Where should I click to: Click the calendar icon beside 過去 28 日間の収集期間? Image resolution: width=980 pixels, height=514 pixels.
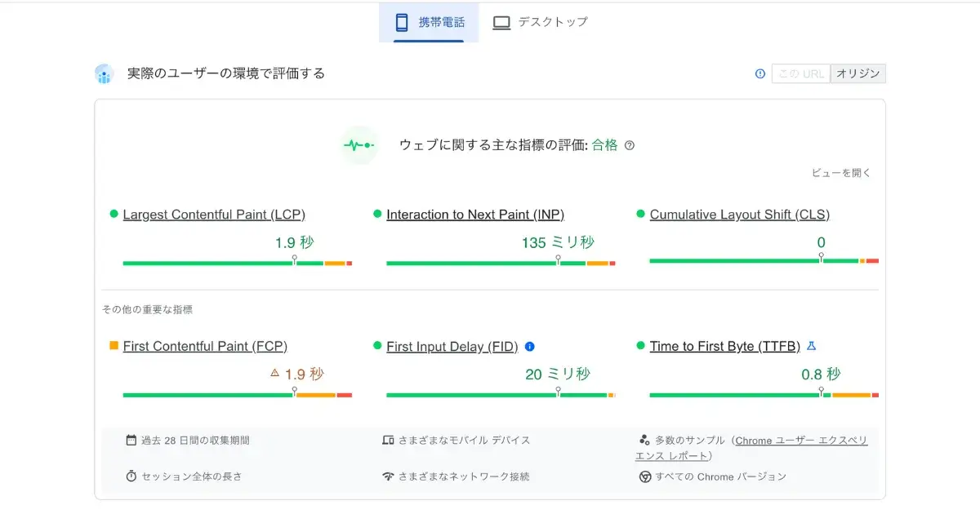click(x=131, y=440)
